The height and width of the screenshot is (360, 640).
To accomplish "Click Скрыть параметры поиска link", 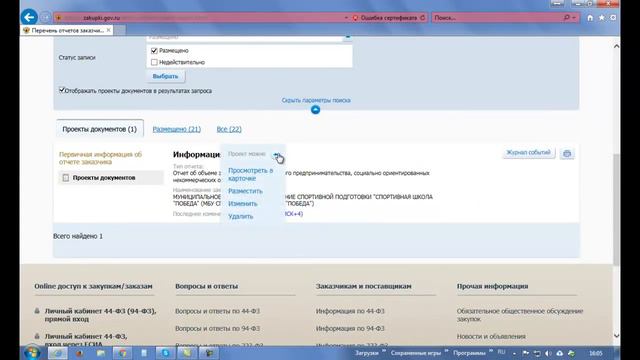I will click(x=316, y=100).
